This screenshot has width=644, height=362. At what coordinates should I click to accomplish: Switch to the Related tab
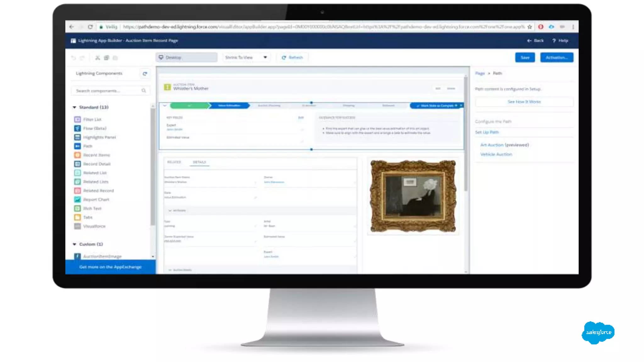click(x=174, y=162)
